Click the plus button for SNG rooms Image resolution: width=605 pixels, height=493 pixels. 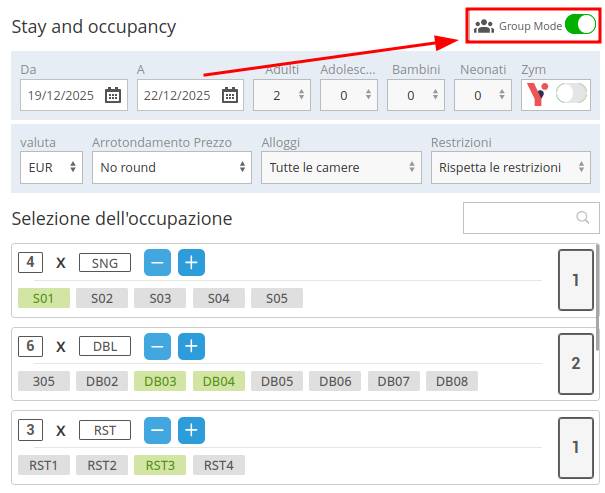pos(192,263)
